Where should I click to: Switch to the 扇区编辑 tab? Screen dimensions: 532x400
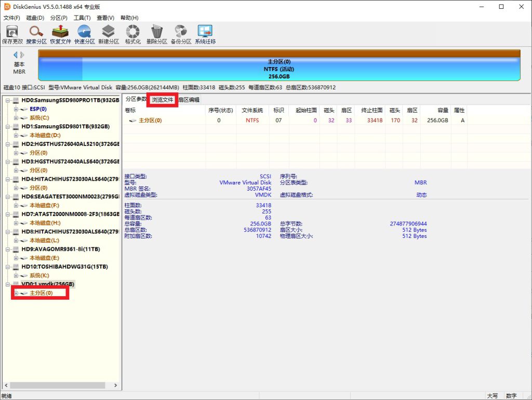[x=189, y=100]
